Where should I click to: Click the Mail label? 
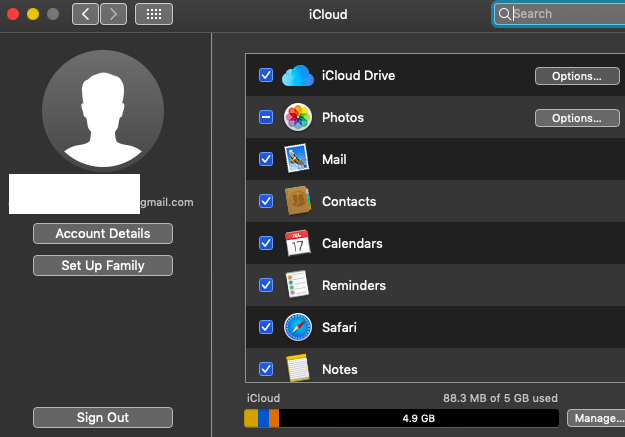[334, 159]
